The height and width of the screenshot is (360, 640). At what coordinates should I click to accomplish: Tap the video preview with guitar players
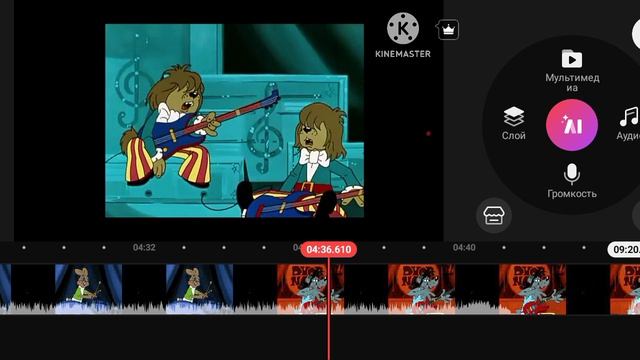coord(234,120)
